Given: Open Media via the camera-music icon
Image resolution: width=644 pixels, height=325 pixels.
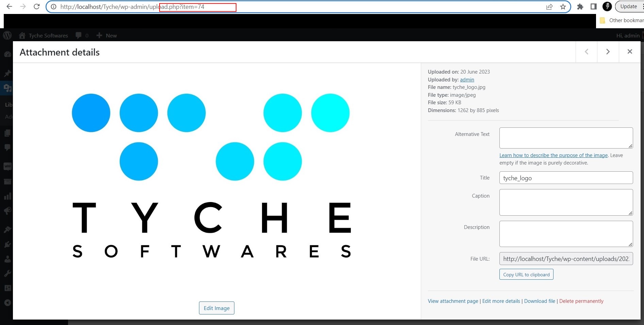Looking at the screenshot, I should pos(7,88).
